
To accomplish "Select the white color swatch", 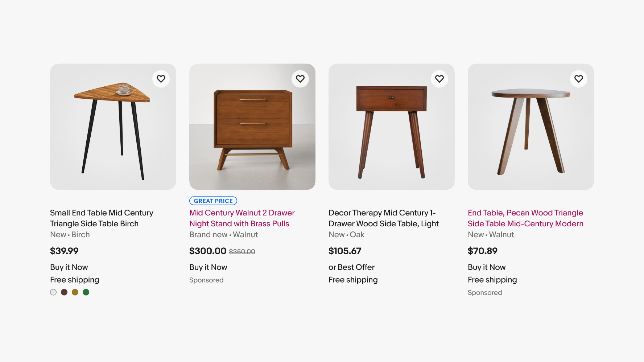I will click(53, 292).
